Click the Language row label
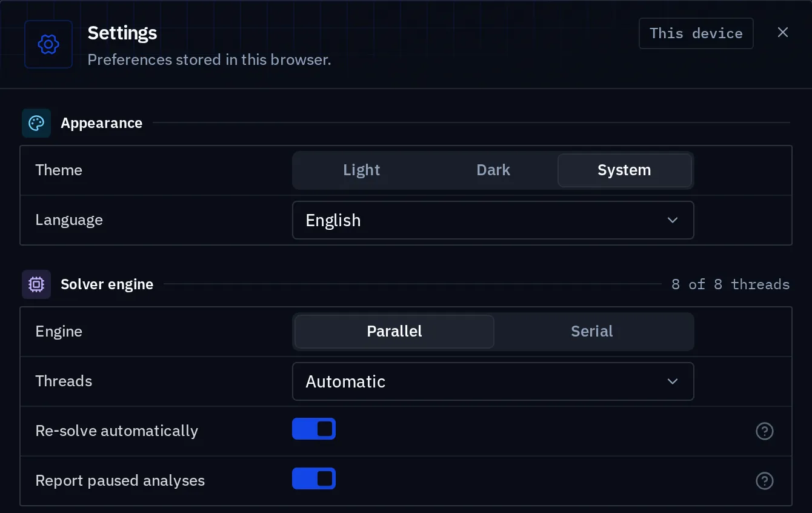 click(x=69, y=220)
